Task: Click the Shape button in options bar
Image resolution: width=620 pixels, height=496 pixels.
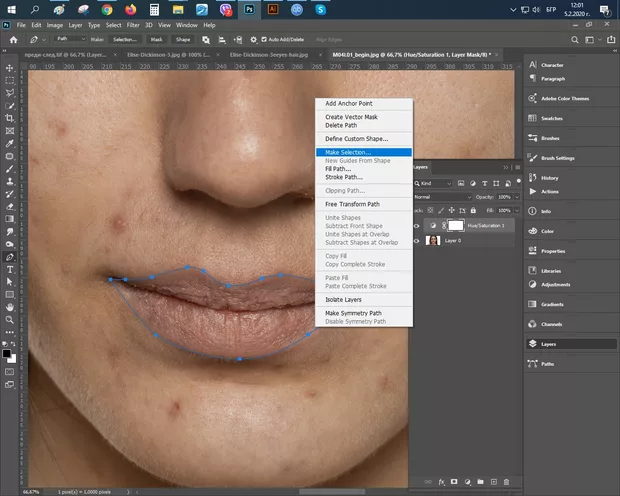Action: 183,39
